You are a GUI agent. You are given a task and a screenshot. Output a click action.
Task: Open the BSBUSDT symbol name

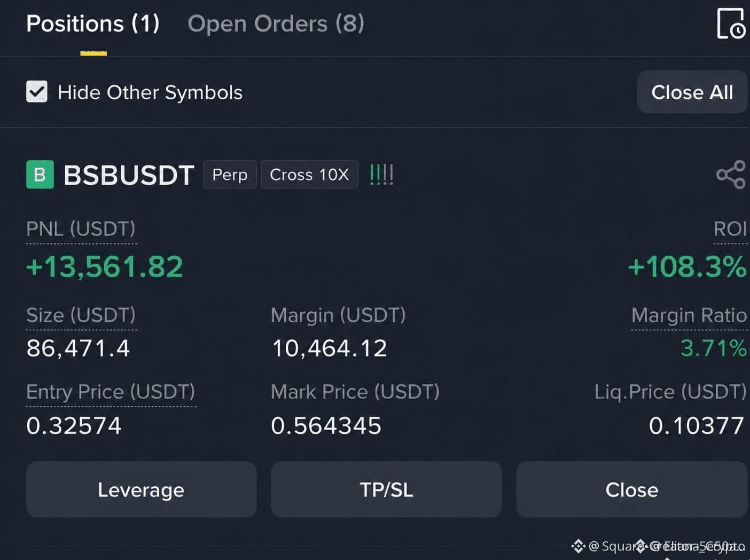point(129,175)
